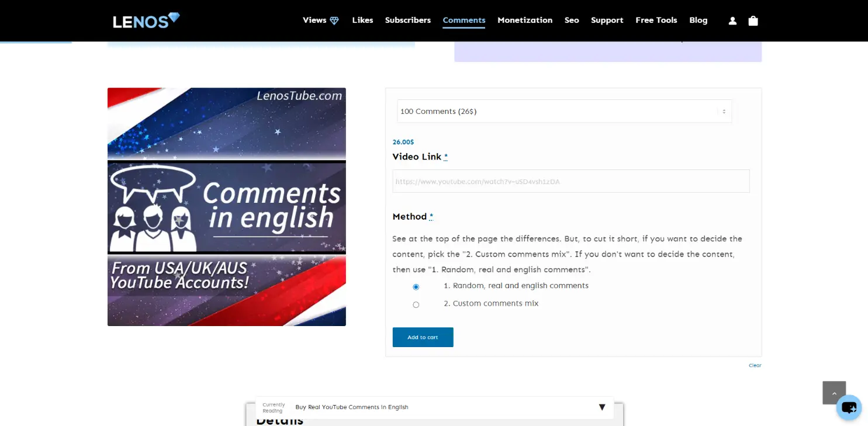868x426 pixels.
Task: Click the 26.00$ price text
Action: [x=403, y=141]
